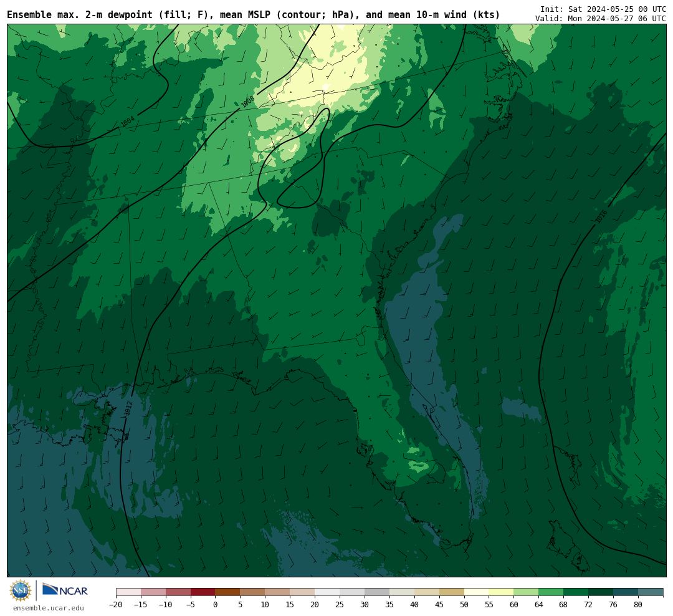Pick the gray swatch between 25 and 30
The image size is (673, 616).
352,592
